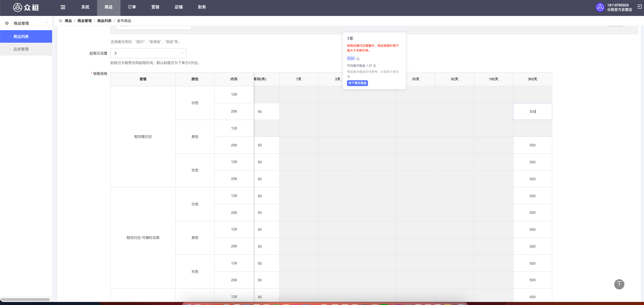The width and height of the screenshot is (644, 305).
Task: Click stock field for 可随时买断 灰色 256
Action: point(267,280)
